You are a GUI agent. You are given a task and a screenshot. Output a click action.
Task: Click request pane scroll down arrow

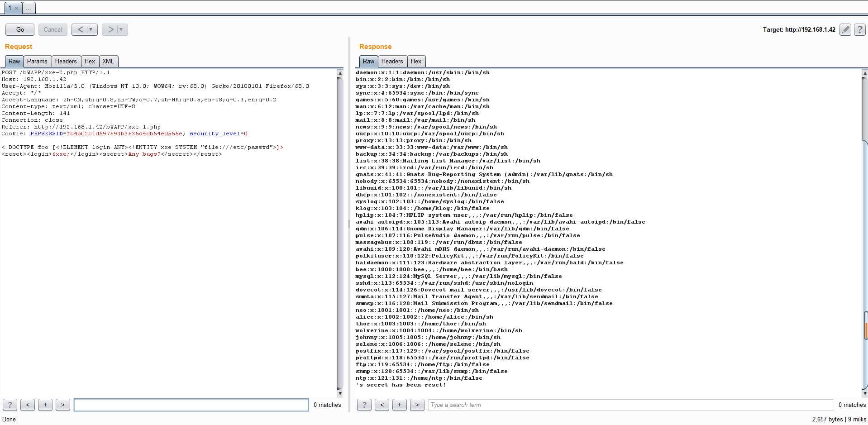click(340, 393)
